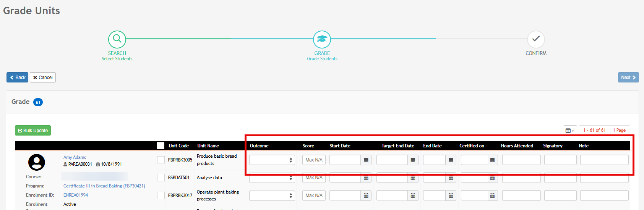This screenshot has height=210, width=644.
Task: Tick the select-all checkbox in header
Action: click(161, 145)
